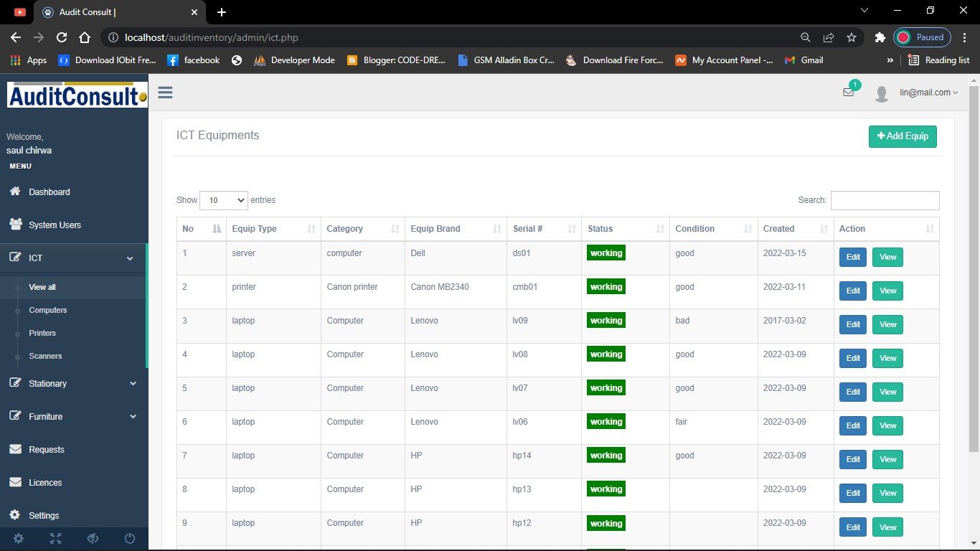Click the table Search input field
The width and height of the screenshot is (980, 551).
(x=885, y=201)
